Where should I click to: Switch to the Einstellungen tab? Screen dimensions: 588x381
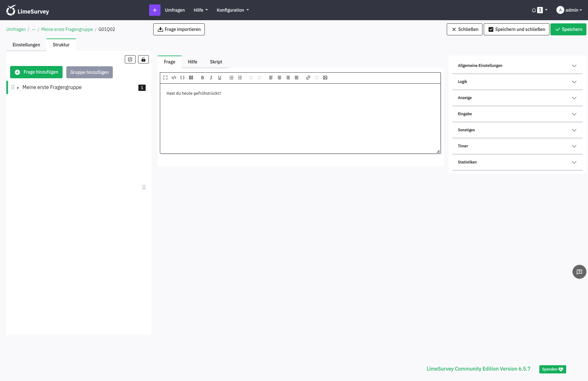coord(26,45)
